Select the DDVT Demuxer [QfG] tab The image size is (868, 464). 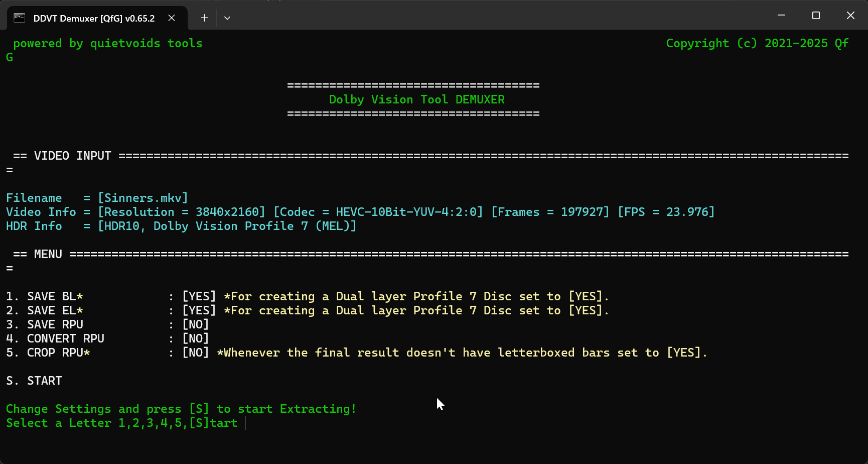tap(94, 18)
